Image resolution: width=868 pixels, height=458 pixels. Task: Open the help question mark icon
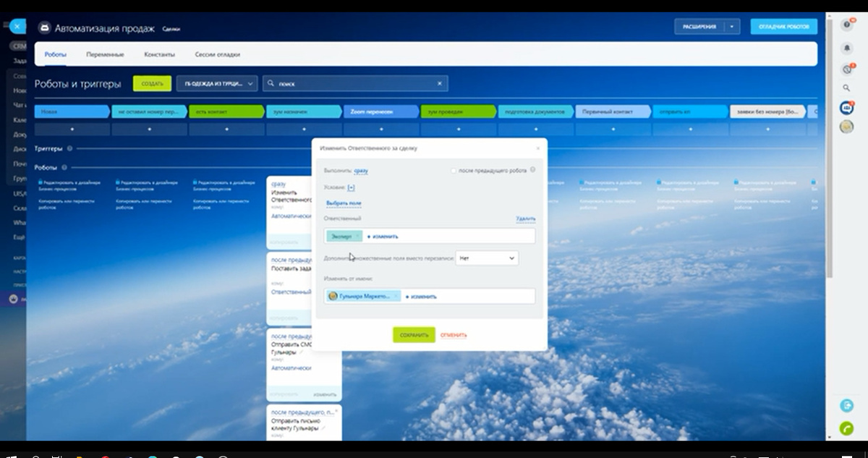tap(846, 24)
